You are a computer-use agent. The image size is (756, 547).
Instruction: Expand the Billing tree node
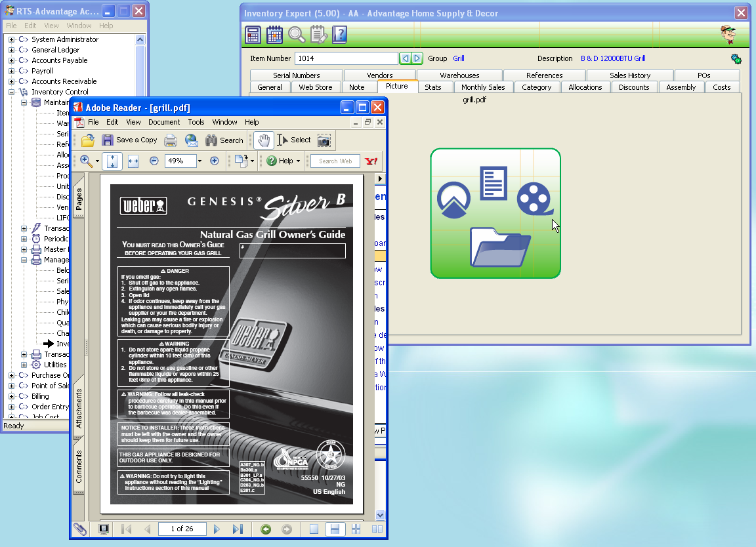[11, 396]
